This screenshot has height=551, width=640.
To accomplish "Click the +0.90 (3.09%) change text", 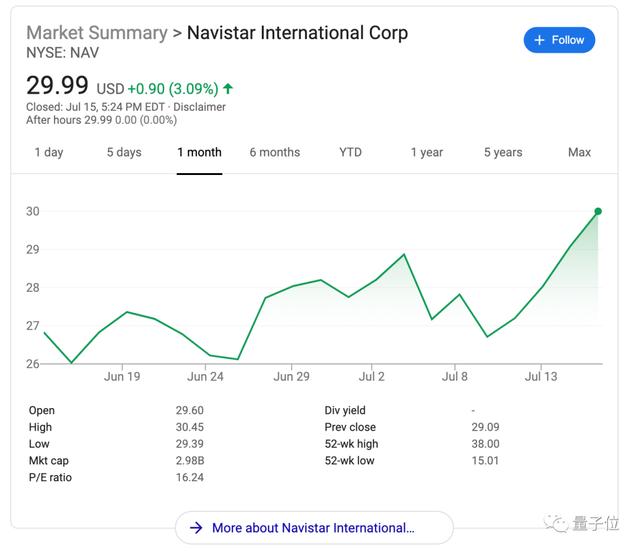I will (173, 89).
